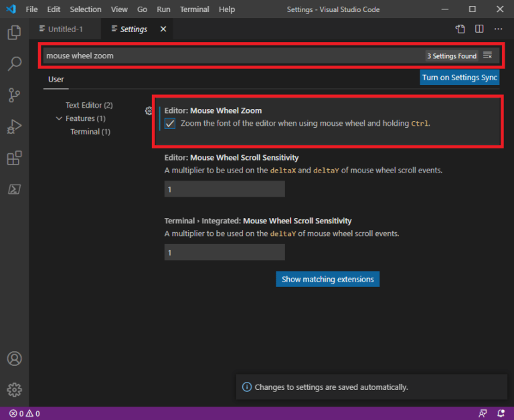The width and height of the screenshot is (514, 420).
Task: Switch to the Untitled-1 tab
Action: [x=65, y=29]
